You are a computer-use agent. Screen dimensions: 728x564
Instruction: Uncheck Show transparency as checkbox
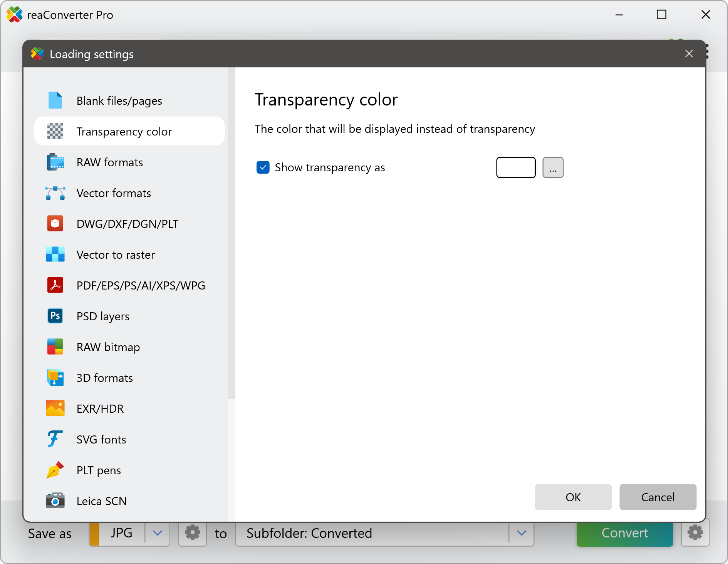click(263, 167)
